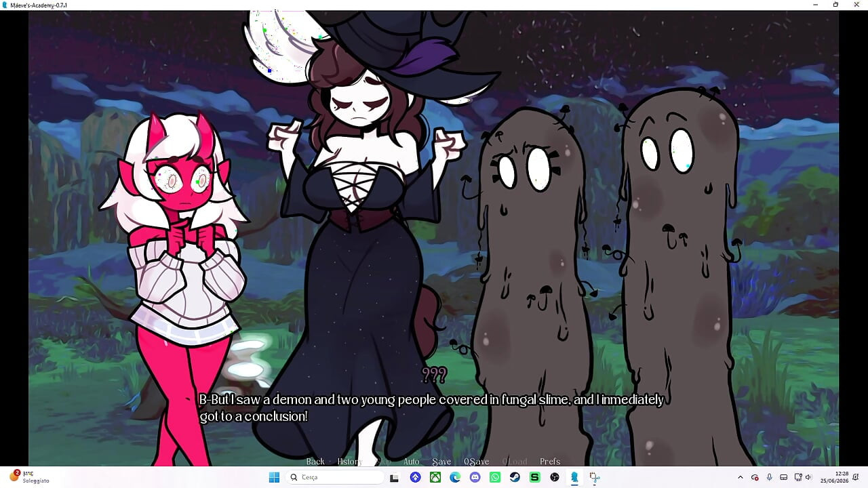The width and height of the screenshot is (868, 488).
Task: Open Prefs in the quick menu
Action: 550,462
